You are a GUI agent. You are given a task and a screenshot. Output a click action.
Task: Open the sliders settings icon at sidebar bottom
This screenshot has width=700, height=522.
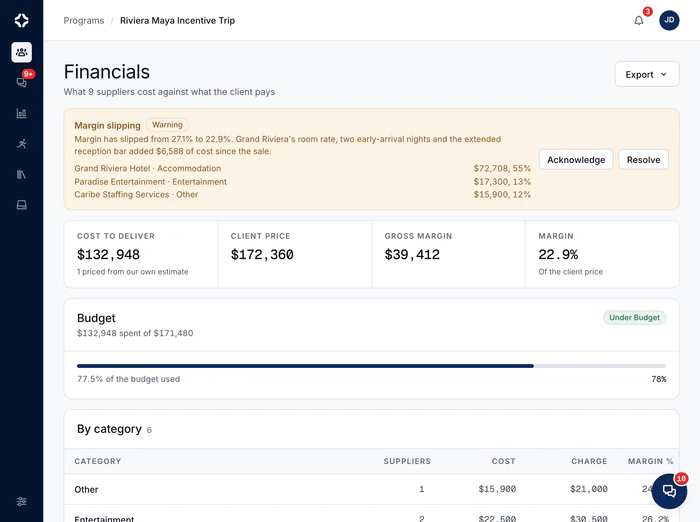(21, 501)
